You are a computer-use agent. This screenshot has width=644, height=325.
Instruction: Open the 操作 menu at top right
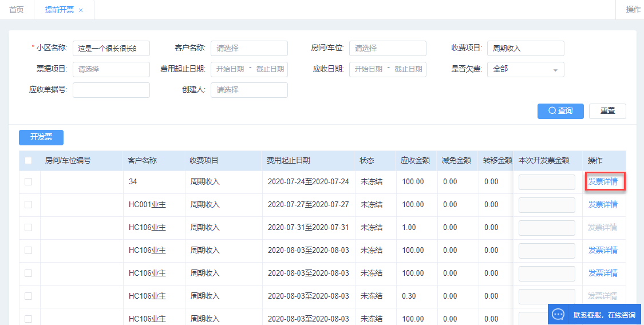[633, 9]
